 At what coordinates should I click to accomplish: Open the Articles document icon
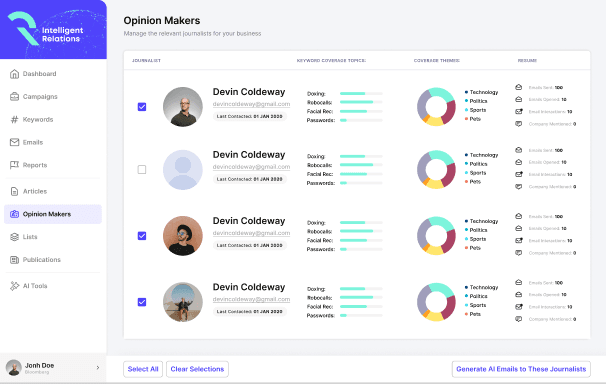14,191
